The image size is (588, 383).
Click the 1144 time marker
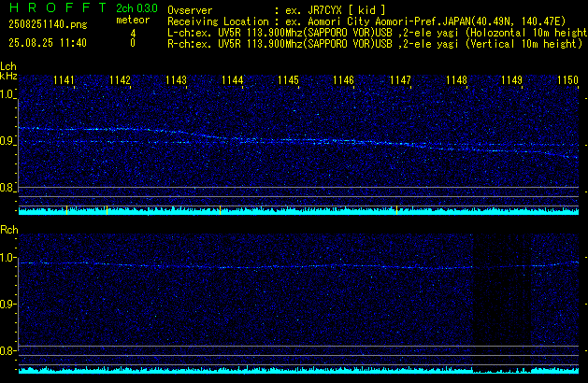[x=232, y=80]
